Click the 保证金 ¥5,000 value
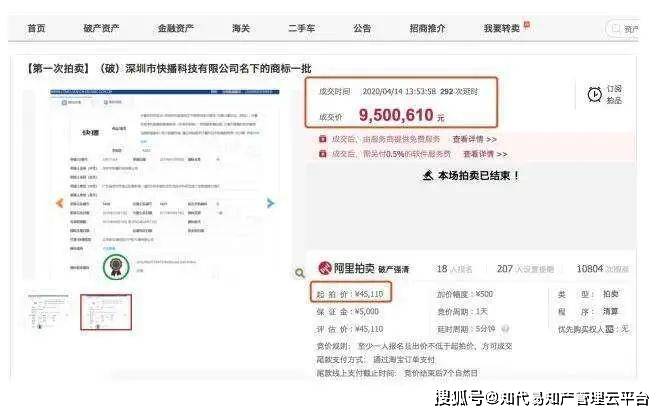The image size is (664, 415). click(367, 312)
